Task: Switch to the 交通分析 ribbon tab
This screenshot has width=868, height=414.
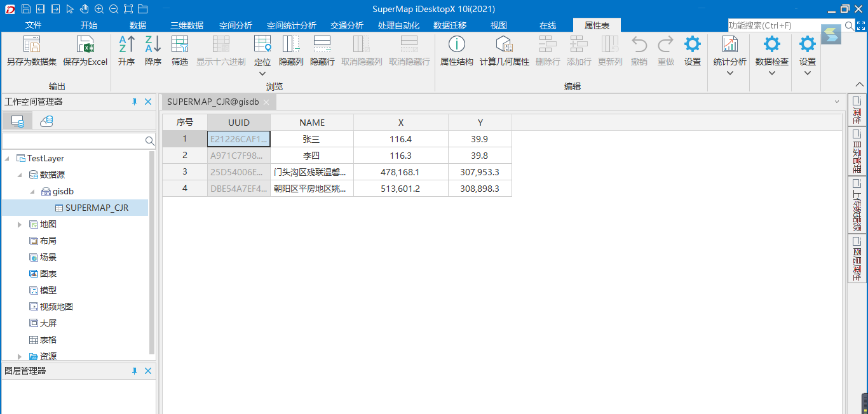Action: click(x=347, y=25)
